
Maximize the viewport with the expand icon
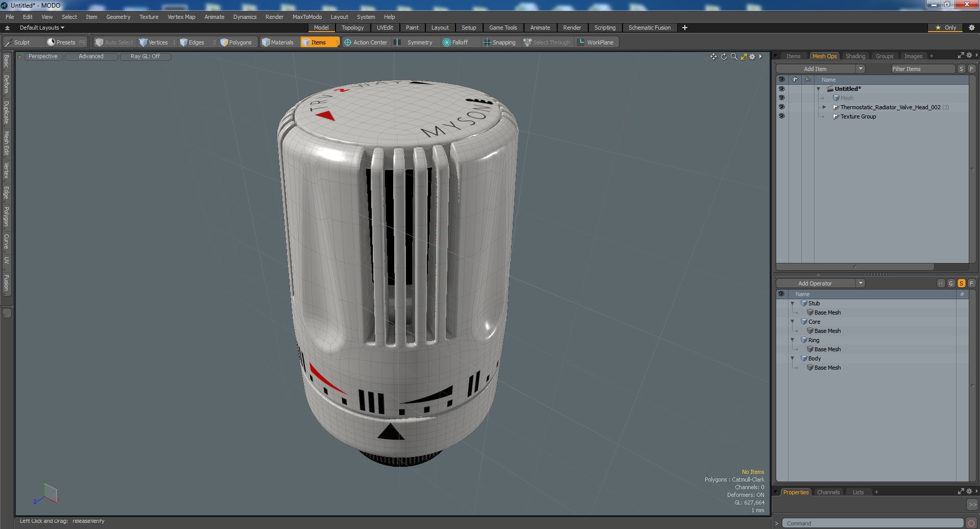[x=744, y=57]
